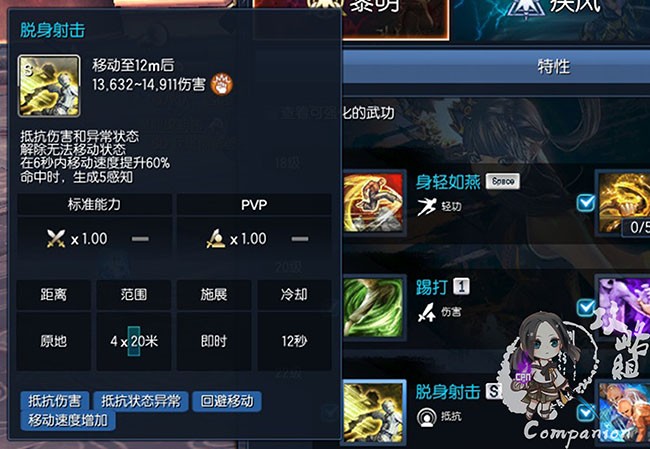Click the 抵抗状态异常 tag button
Viewport: 650px width, 449px height.
click(x=141, y=401)
